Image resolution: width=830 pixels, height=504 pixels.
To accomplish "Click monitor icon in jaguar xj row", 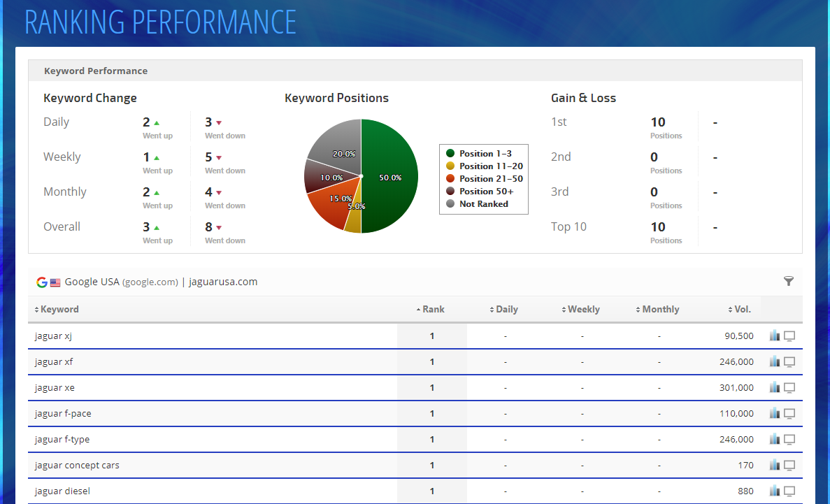I will 789,336.
